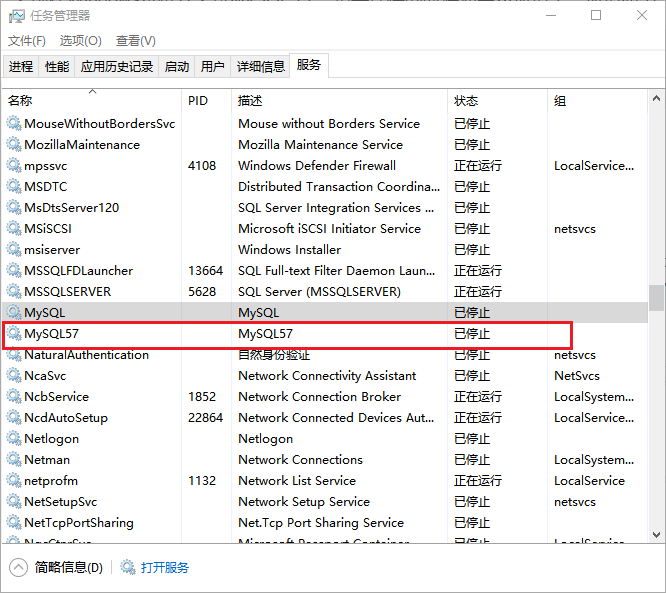Click PID 13664 cell
Viewport: 666px width, 593px height.
[x=206, y=270]
